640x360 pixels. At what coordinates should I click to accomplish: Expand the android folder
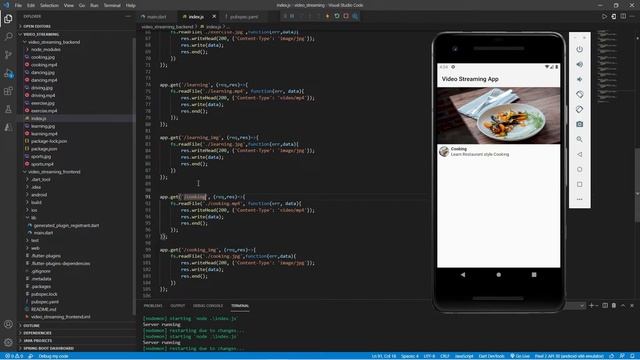coord(39,195)
